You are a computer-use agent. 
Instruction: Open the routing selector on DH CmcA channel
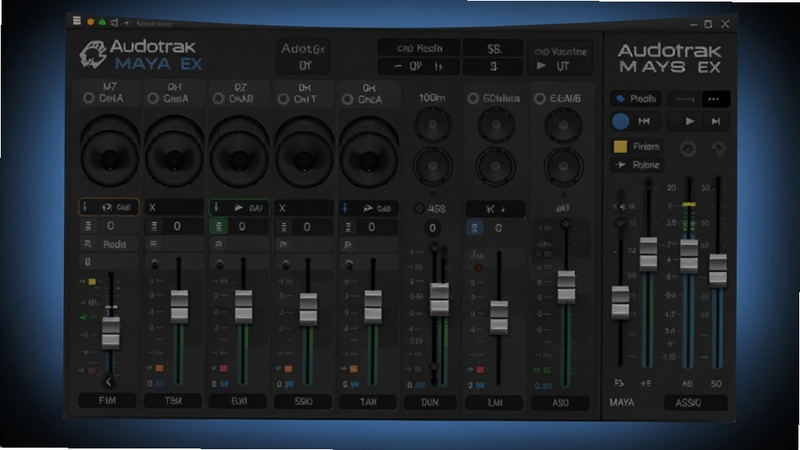[x=368, y=208]
